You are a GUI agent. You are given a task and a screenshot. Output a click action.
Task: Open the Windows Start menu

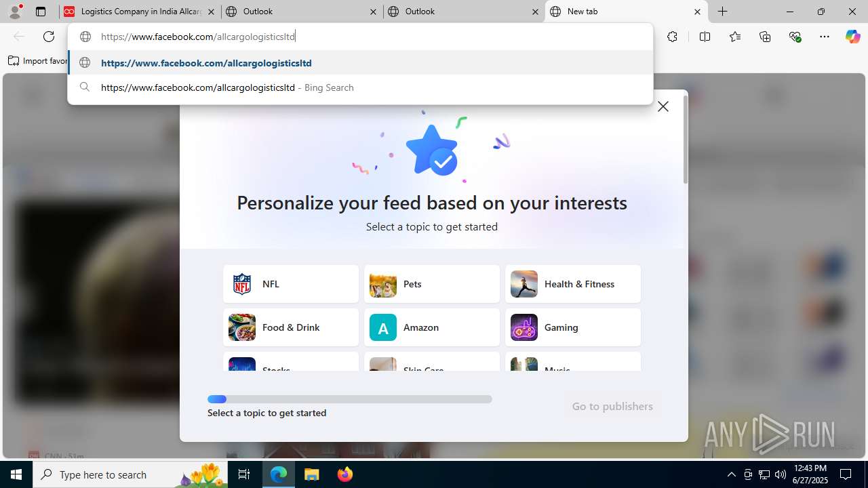pyautogui.click(x=16, y=474)
